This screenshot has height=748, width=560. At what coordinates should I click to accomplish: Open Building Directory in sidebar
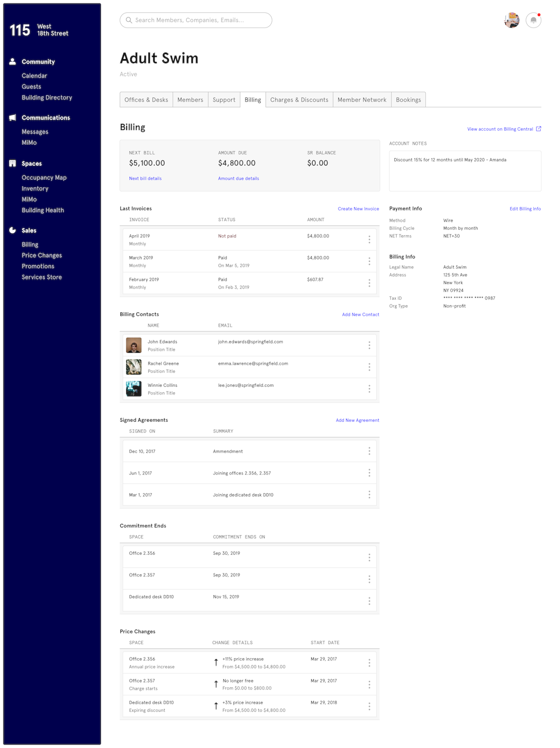pos(47,97)
